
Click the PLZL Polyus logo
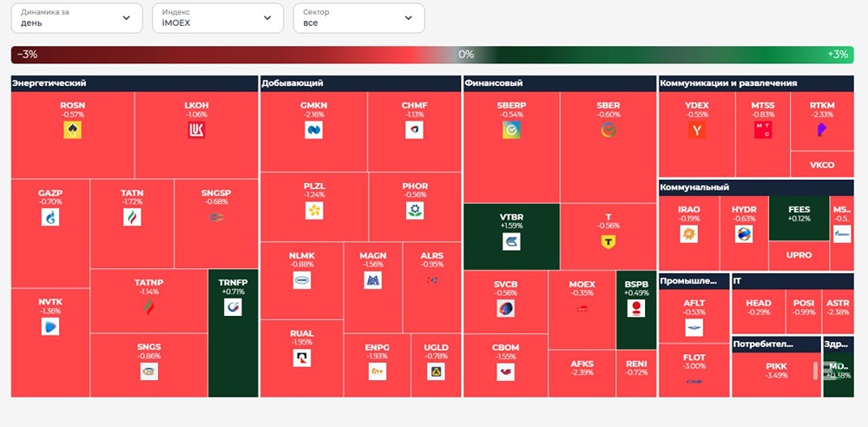click(314, 210)
